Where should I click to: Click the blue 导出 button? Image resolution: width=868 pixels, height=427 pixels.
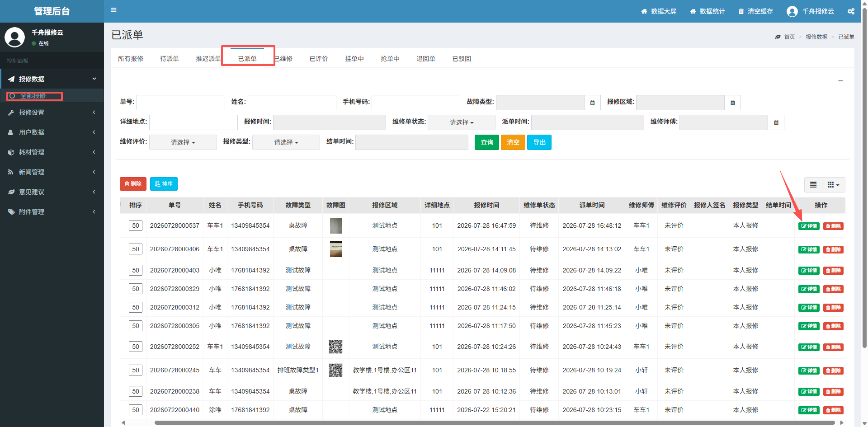coord(539,142)
